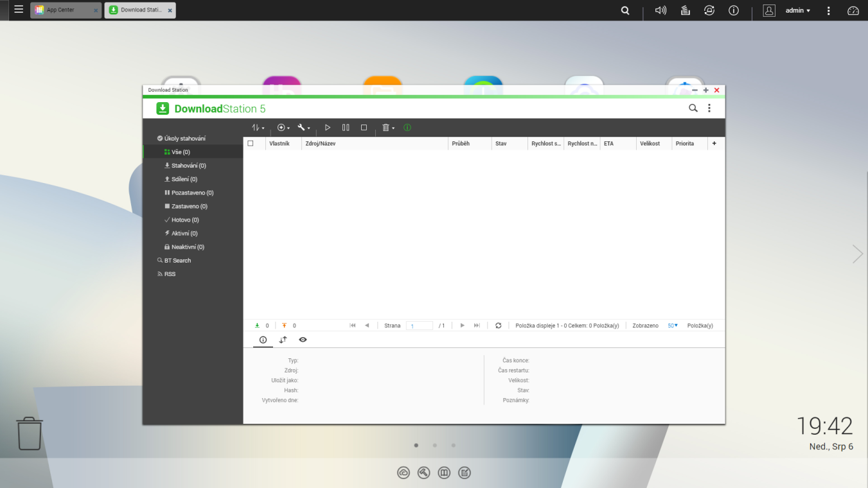Search inside Download Station with the magnifier
The image size is (868, 488).
(693, 109)
